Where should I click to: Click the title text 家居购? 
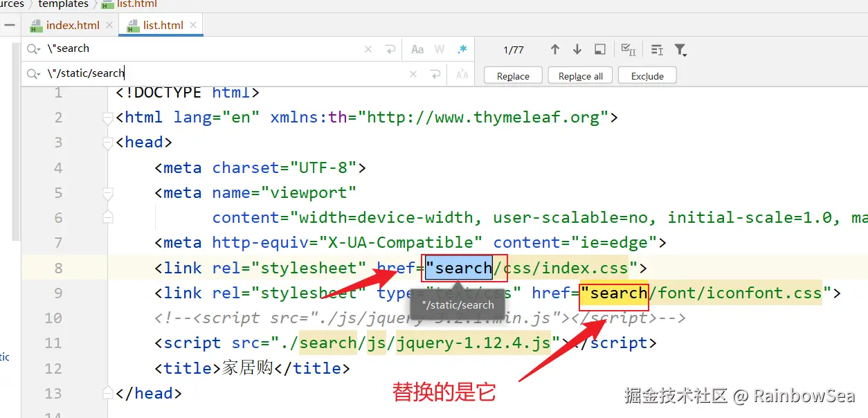248,367
